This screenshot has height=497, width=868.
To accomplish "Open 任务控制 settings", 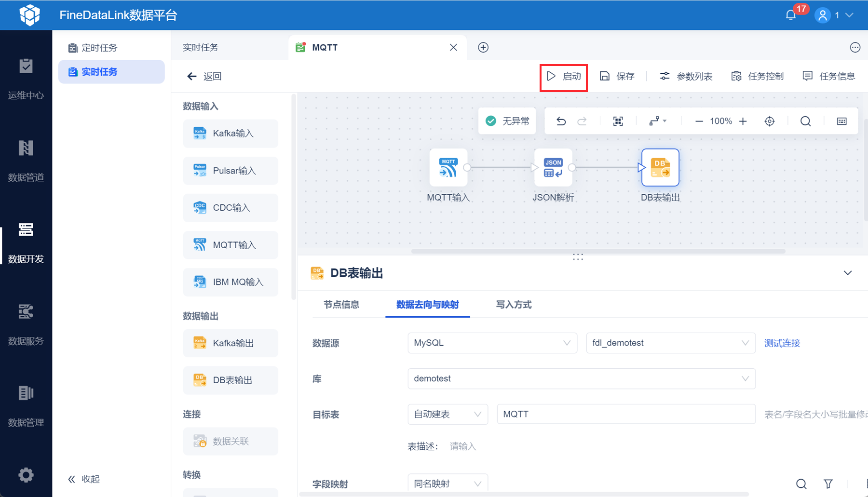I will [757, 76].
